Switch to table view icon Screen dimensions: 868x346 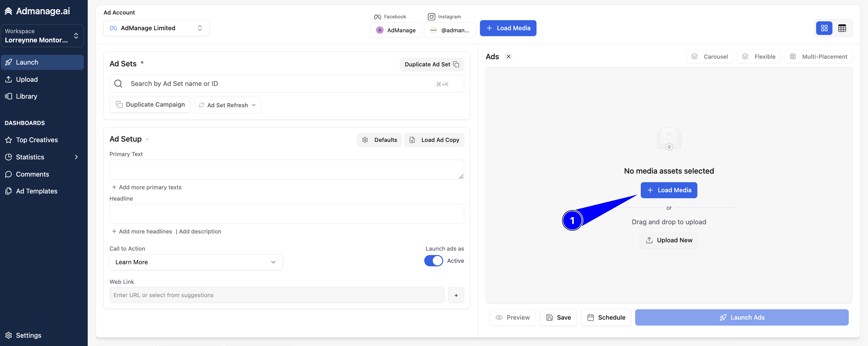pos(842,28)
